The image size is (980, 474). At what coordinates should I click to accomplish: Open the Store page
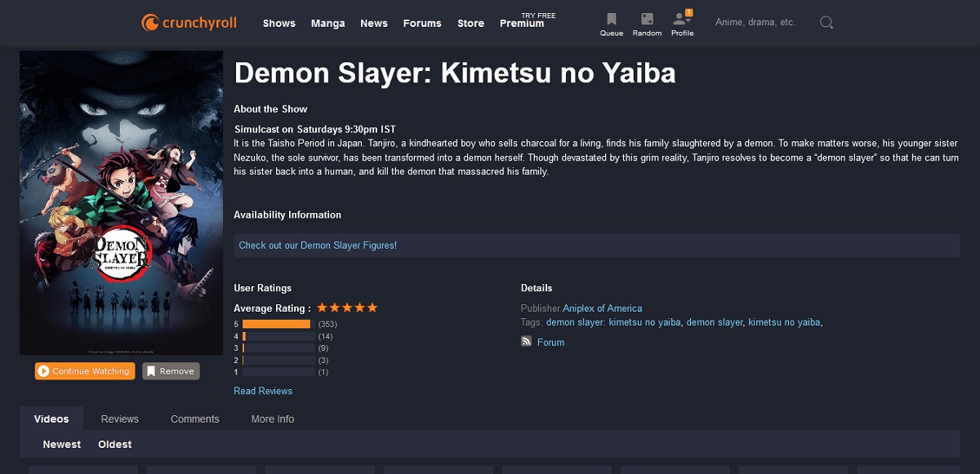pyautogui.click(x=470, y=24)
